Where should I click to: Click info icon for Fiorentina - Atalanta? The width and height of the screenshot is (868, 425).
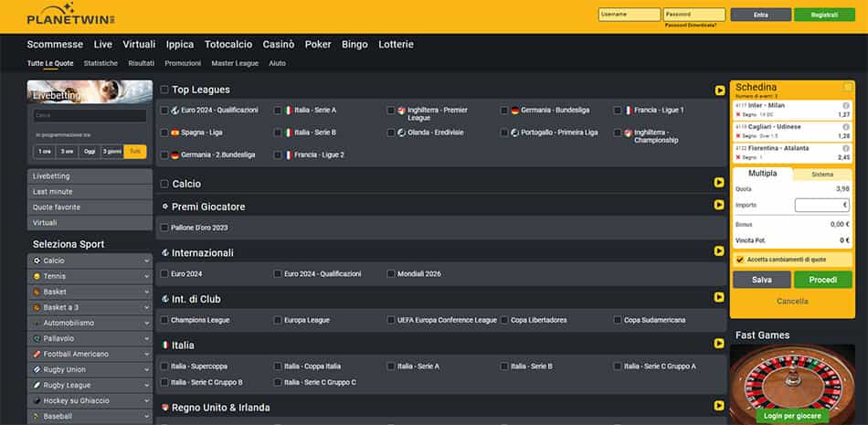(x=846, y=148)
